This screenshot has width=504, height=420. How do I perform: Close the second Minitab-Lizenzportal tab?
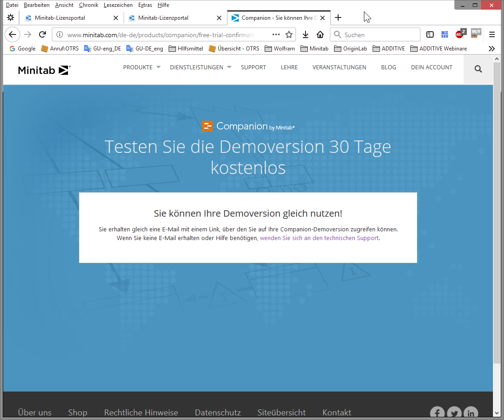pos(219,18)
